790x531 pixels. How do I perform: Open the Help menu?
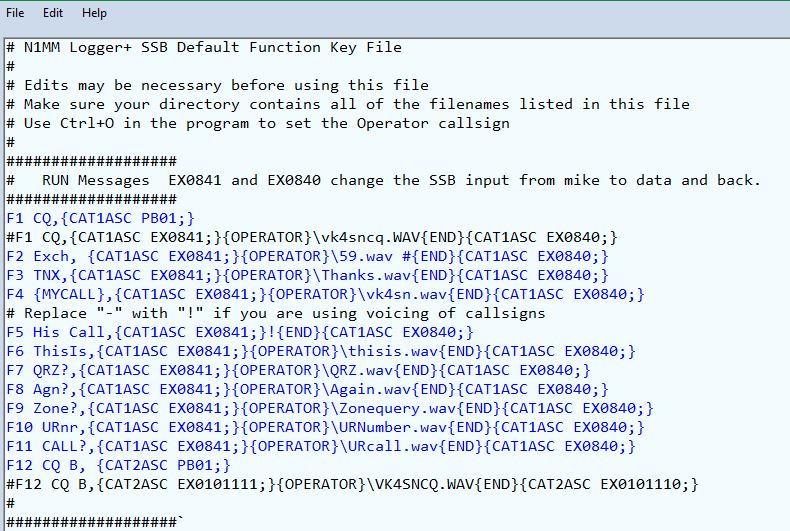click(x=94, y=13)
